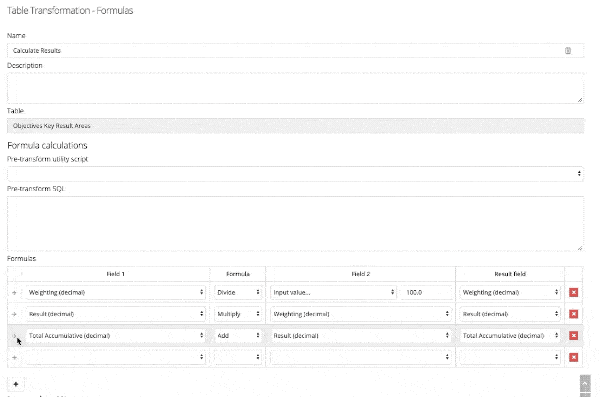This screenshot has height=397, width=600.
Task: Add a new formula row with plus button
Action: [16, 384]
